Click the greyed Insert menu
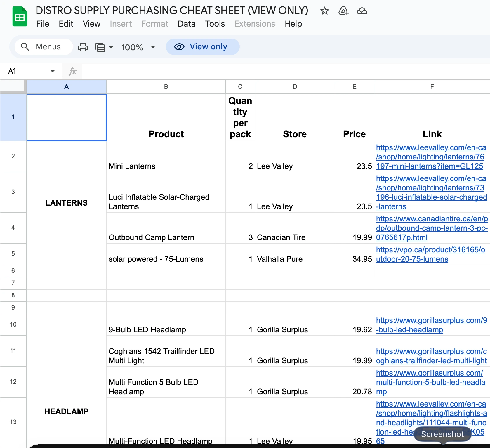Screen dimensions: 490x448 click(121, 24)
